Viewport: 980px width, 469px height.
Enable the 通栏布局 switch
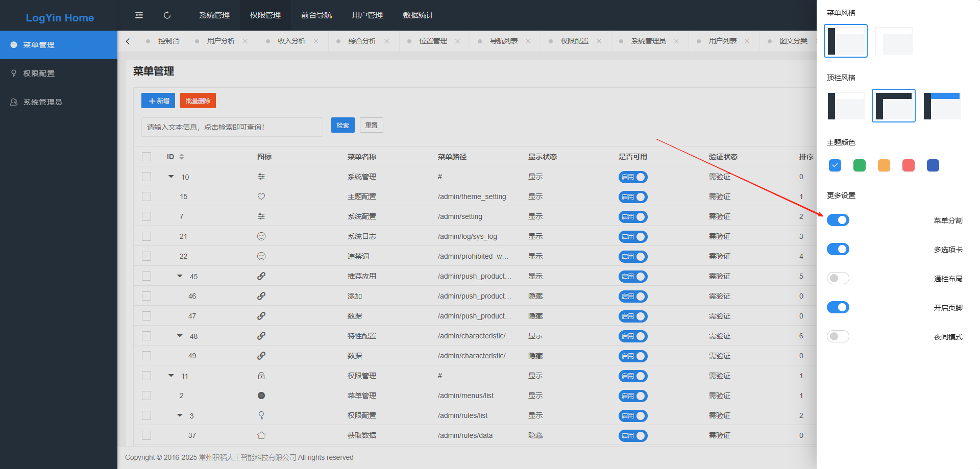(838, 278)
